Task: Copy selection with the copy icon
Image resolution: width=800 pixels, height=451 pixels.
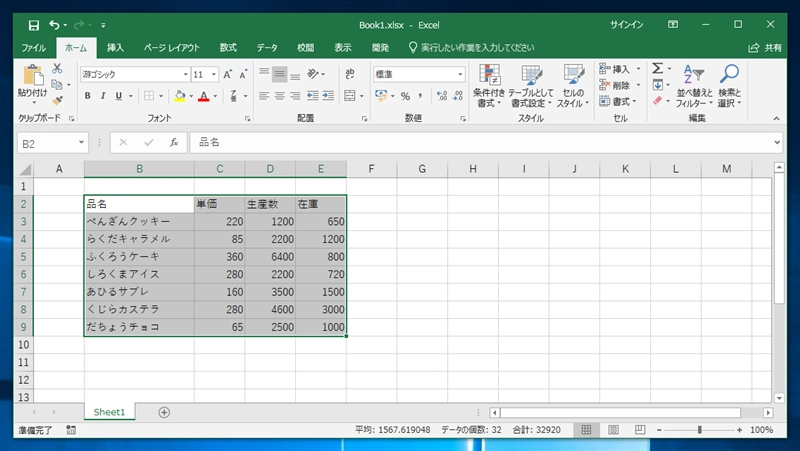Action: point(57,84)
